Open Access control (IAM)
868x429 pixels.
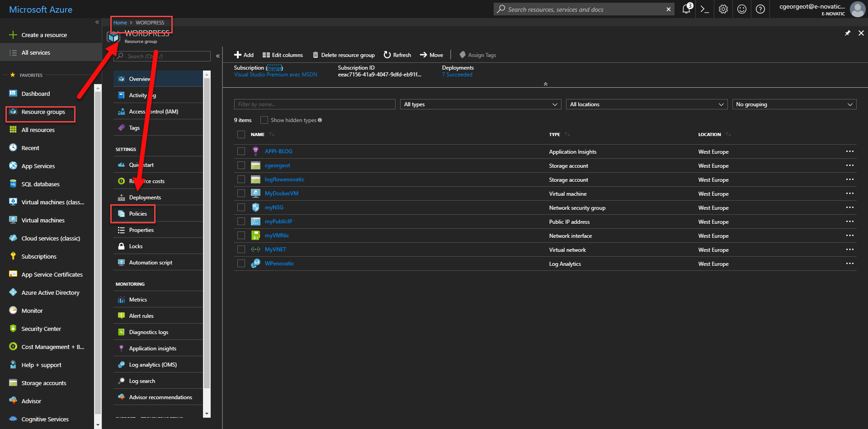158,112
